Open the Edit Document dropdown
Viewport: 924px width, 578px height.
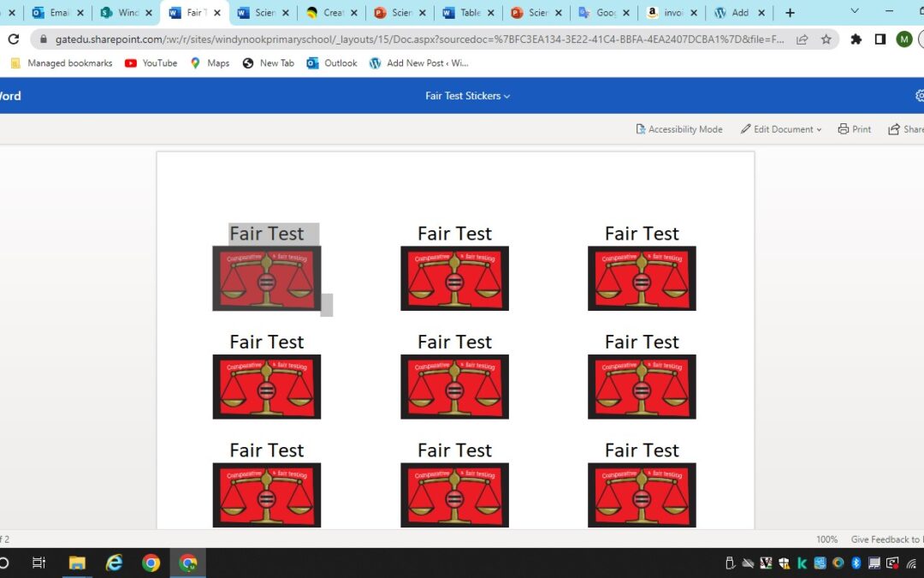pos(780,129)
